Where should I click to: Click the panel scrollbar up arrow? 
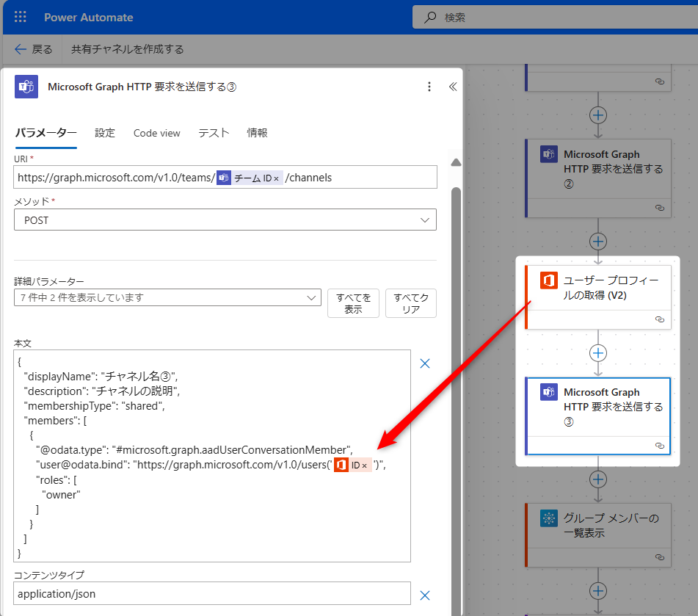tap(456, 162)
